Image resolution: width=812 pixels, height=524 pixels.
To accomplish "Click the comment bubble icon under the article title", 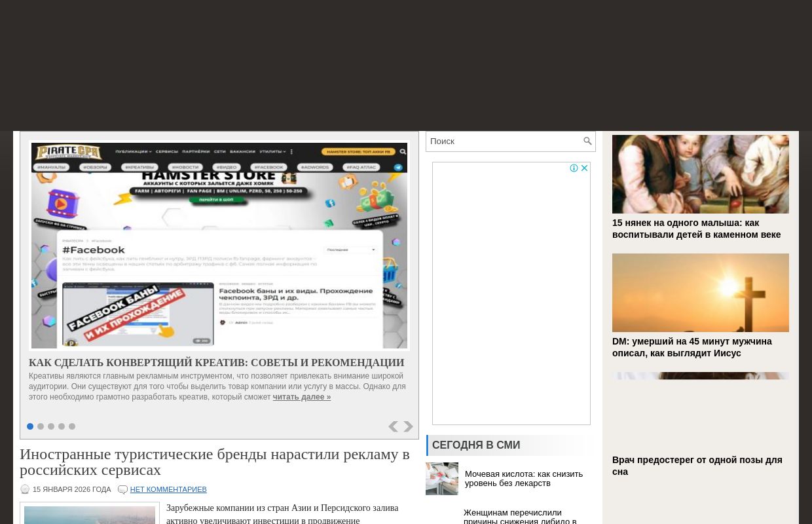I will [122, 490].
